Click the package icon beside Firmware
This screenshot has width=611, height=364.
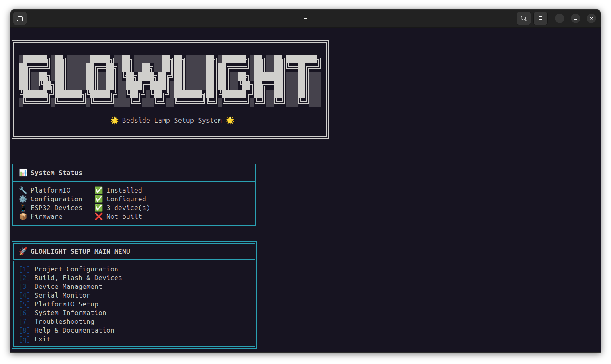coord(23,216)
